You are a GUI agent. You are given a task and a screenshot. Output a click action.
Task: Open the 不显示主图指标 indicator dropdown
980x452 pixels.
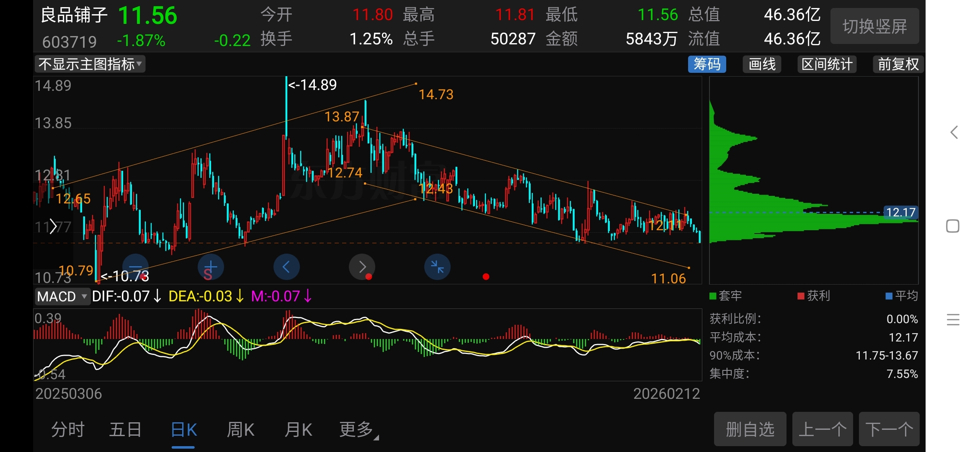coord(90,64)
